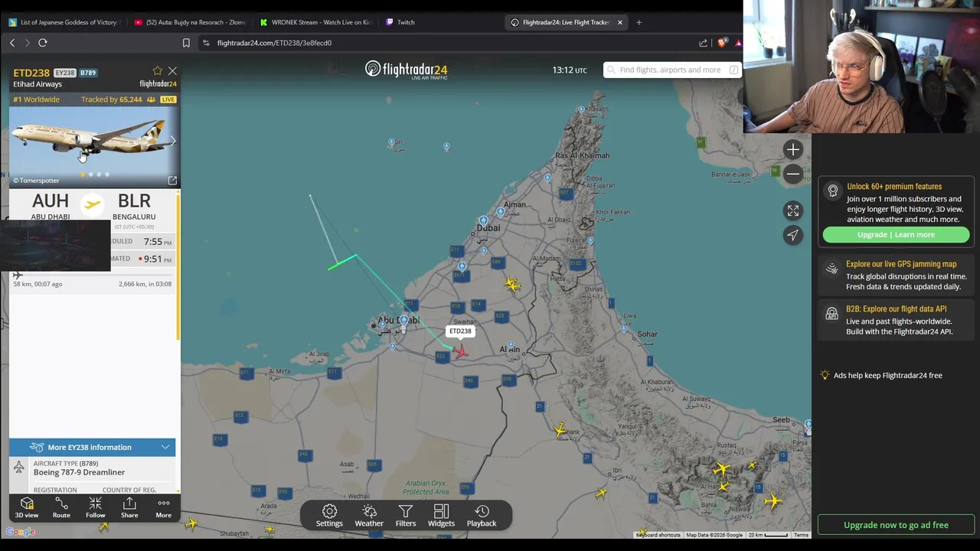
Task: Select the red ETD238 aircraft on map
Action: click(x=460, y=350)
